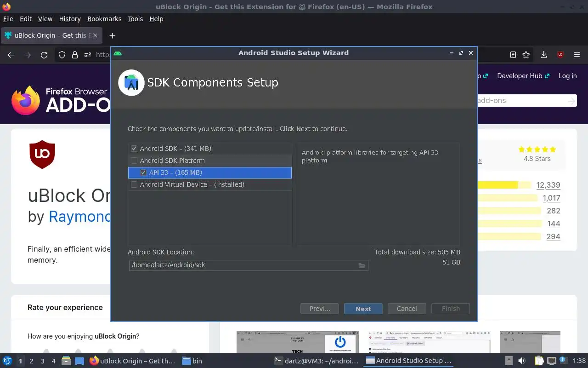Screen dimensions: 588x368
Task: Click the site padlock icon
Action: pos(75,55)
